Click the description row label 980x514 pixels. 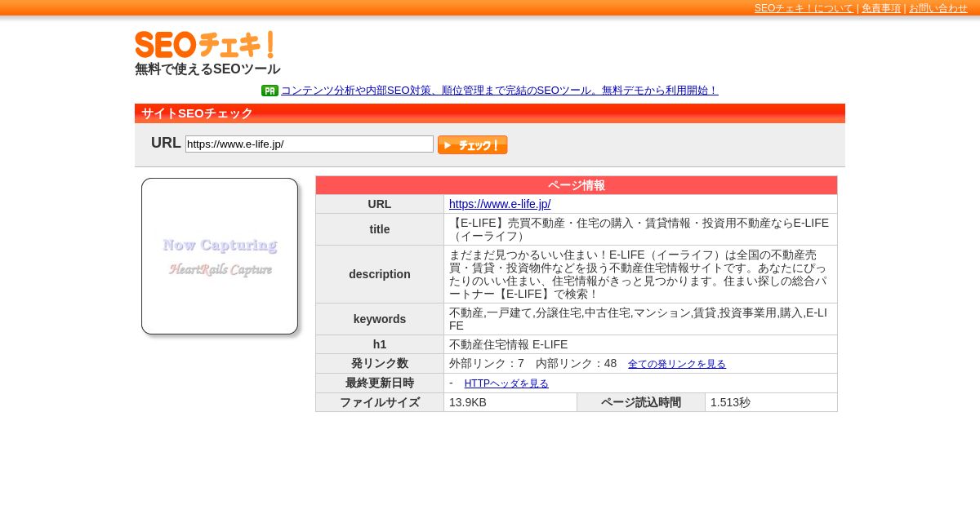point(380,274)
